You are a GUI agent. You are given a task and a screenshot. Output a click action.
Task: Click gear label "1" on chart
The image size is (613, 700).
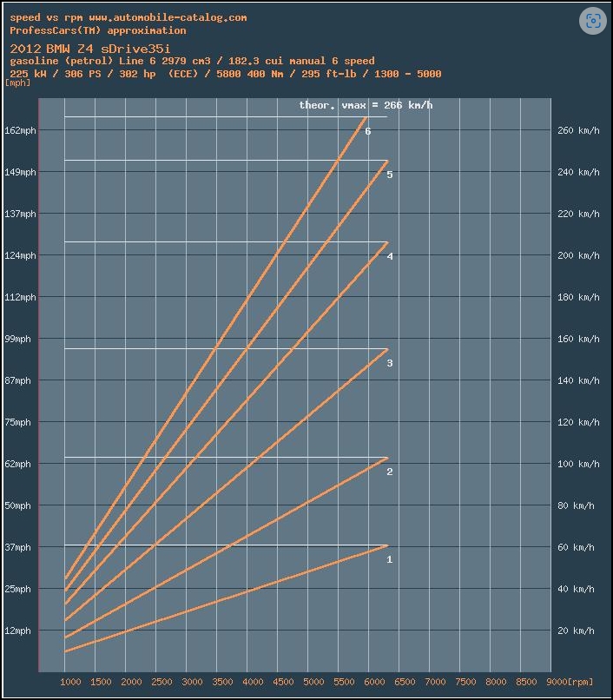390,559
